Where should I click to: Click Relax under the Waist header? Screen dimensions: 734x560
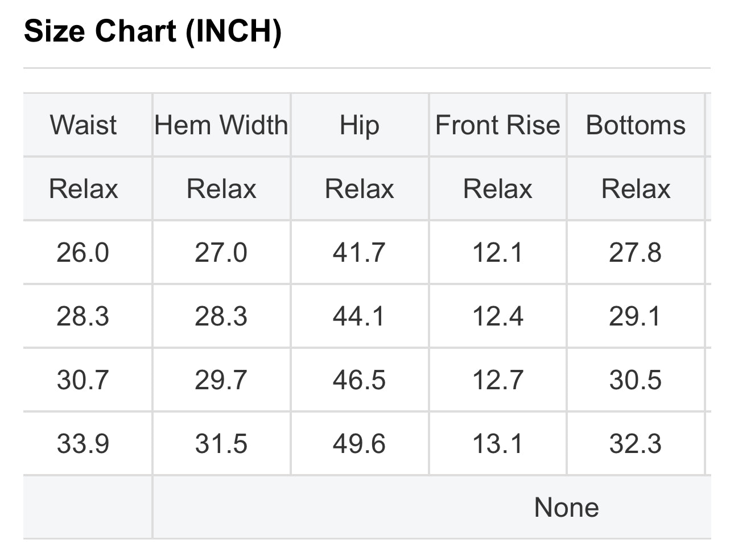click(x=83, y=189)
